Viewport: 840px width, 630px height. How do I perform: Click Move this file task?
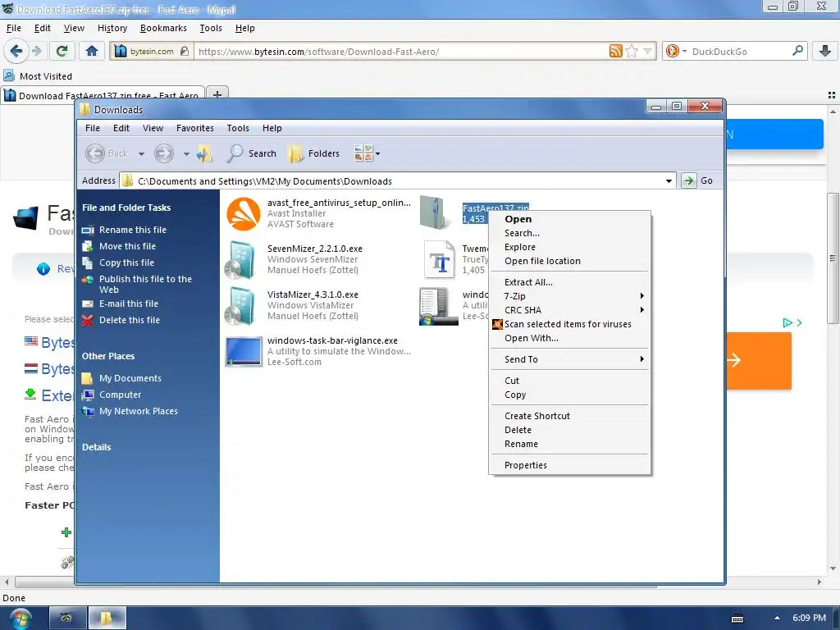127,246
